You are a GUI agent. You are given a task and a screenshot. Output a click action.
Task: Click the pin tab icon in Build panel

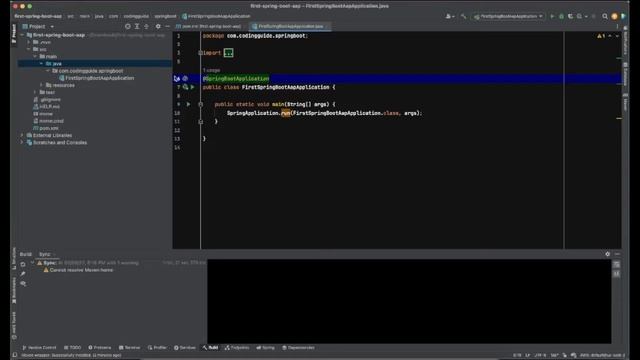23,273
